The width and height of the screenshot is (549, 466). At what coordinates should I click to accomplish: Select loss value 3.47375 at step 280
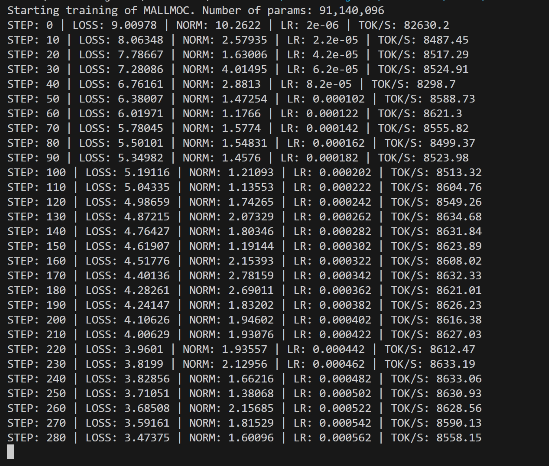click(147, 438)
